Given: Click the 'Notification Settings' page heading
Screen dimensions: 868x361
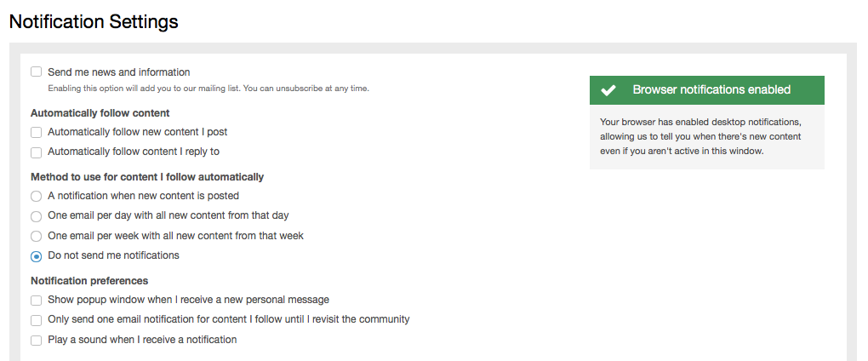Looking at the screenshot, I should coord(94,22).
